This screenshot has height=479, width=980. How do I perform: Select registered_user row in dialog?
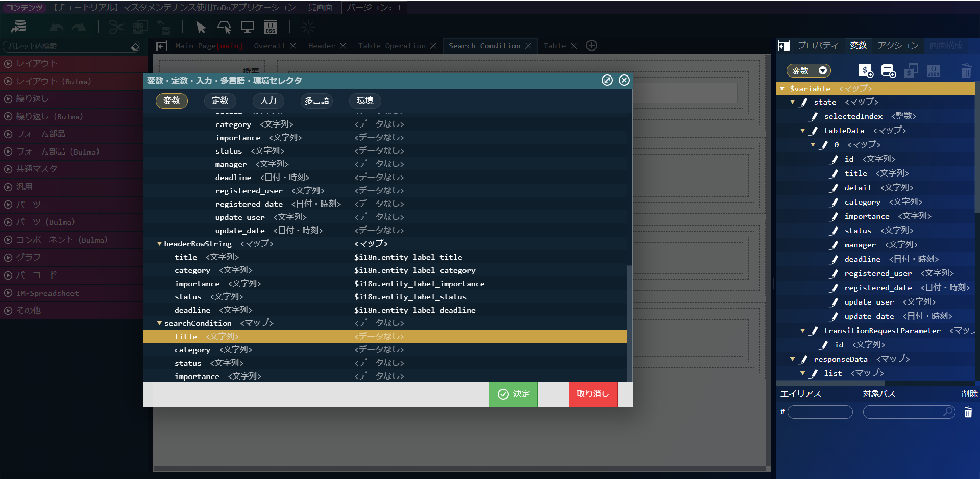click(x=385, y=191)
